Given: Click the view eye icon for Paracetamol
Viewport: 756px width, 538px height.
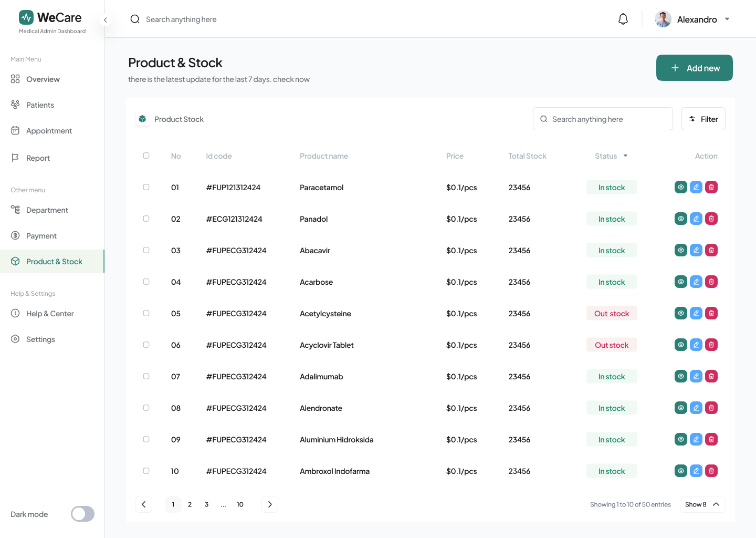Looking at the screenshot, I should 680,187.
